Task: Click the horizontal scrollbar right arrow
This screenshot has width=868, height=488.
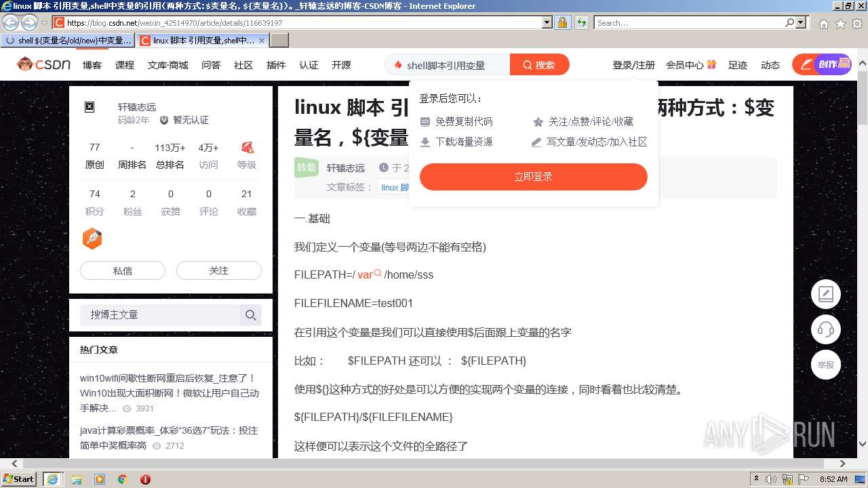Action: [x=843, y=464]
